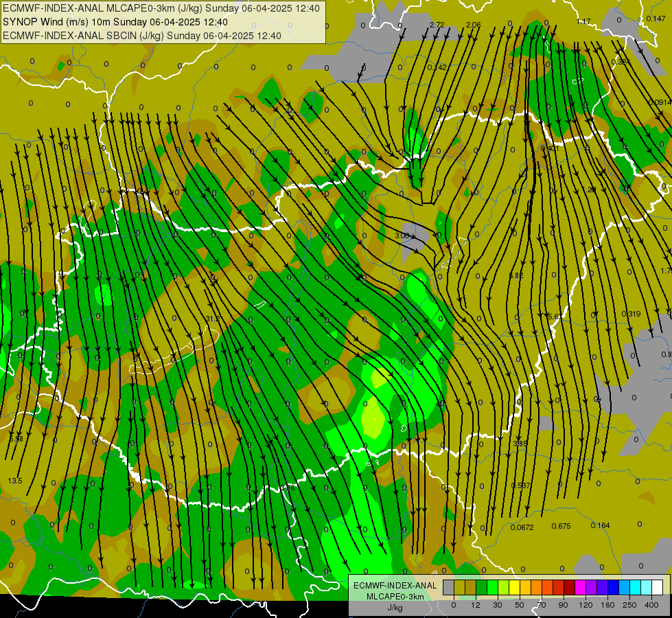The width and height of the screenshot is (672, 618).
Task: Click the 'ECMWF-INDEX-ANAL' legend heading
Action: 395,586
